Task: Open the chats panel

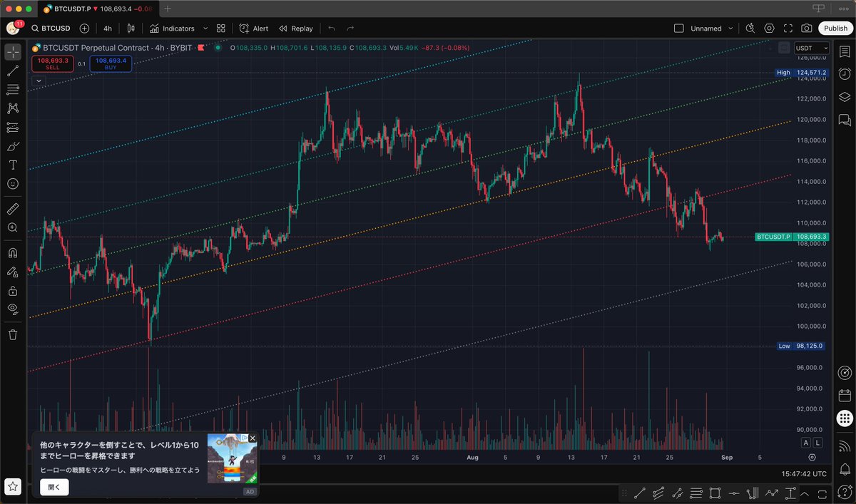Action: point(845,119)
